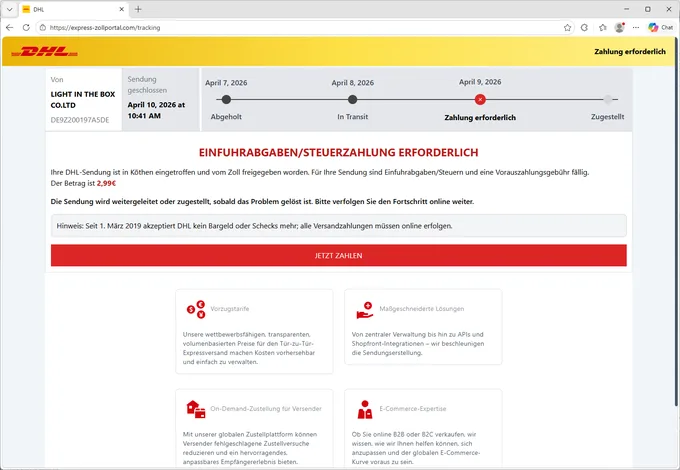Image resolution: width=680 pixels, height=470 pixels.
Task: Click the red Zahlung erforderlich timeline marker
Action: coord(480,99)
